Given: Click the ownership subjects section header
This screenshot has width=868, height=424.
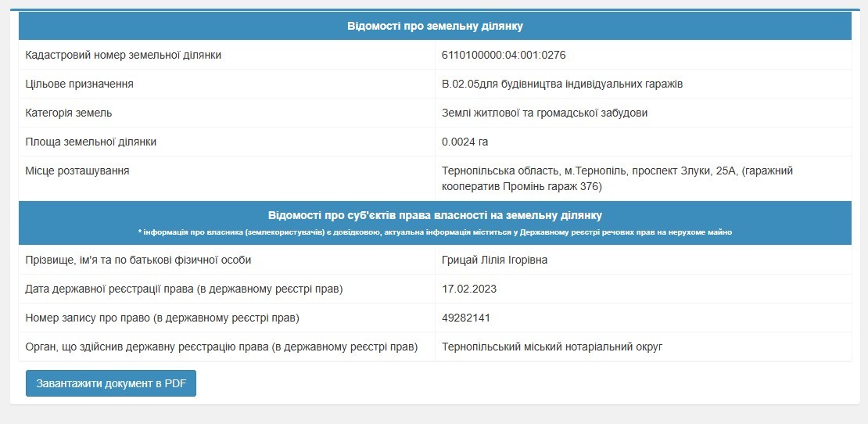Looking at the screenshot, I should tap(435, 215).
